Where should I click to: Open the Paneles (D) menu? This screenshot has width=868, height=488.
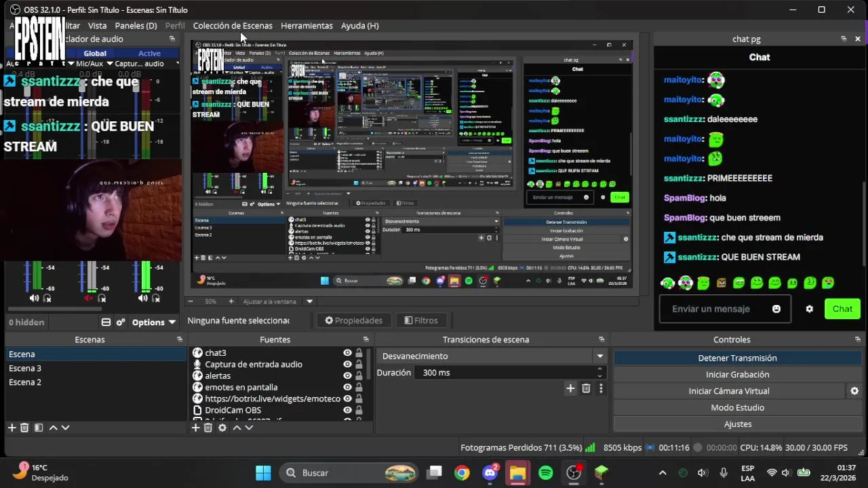[x=136, y=26]
